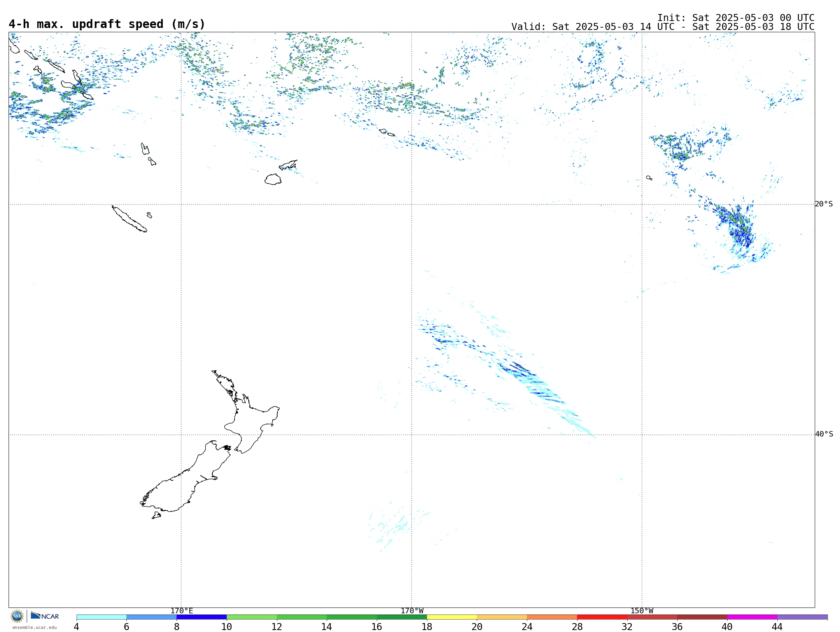Click the 150°W longitude label
Image resolution: width=840 pixels, height=632 pixels.
point(642,611)
